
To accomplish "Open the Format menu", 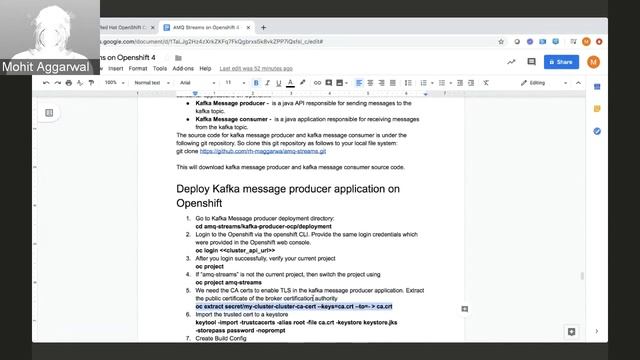I will (x=138, y=69).
